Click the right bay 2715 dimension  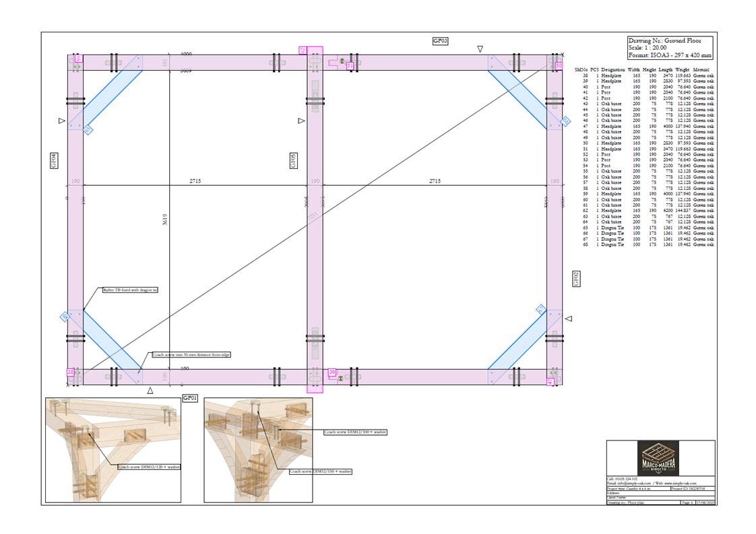point(435,181)
